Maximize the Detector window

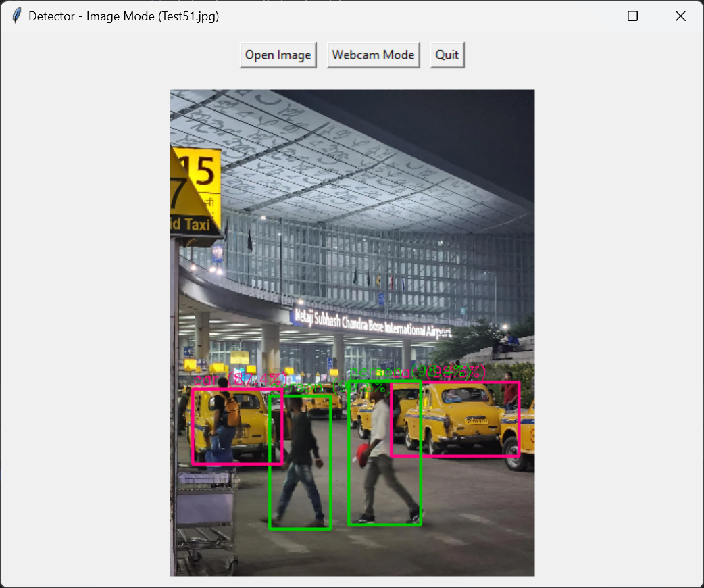632,16
